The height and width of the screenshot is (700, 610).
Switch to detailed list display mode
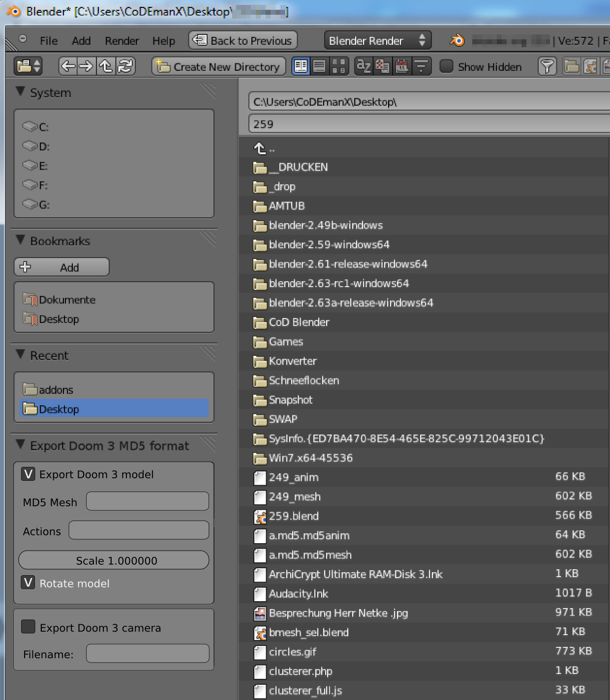(319, 66)
